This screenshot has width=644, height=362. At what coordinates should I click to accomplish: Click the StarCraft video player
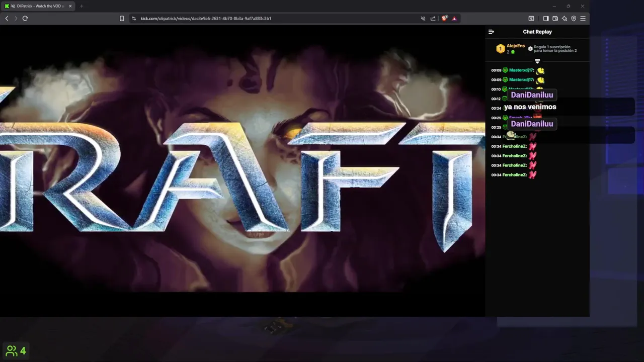(243, 171)
